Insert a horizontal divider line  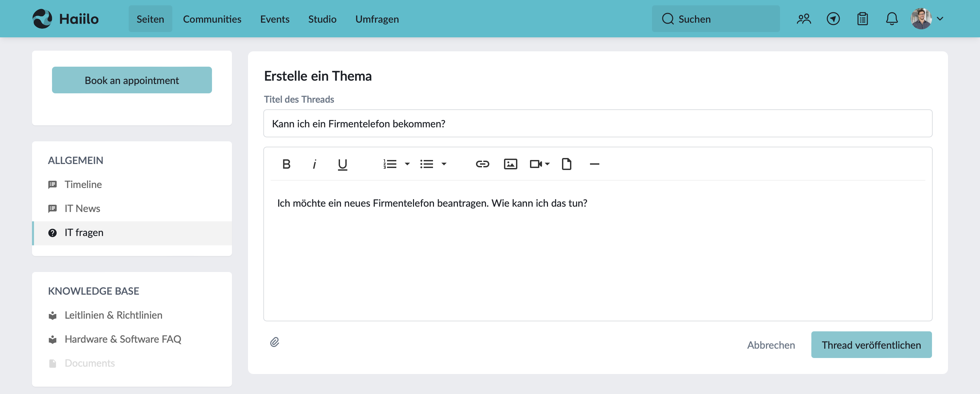(594, 164)
